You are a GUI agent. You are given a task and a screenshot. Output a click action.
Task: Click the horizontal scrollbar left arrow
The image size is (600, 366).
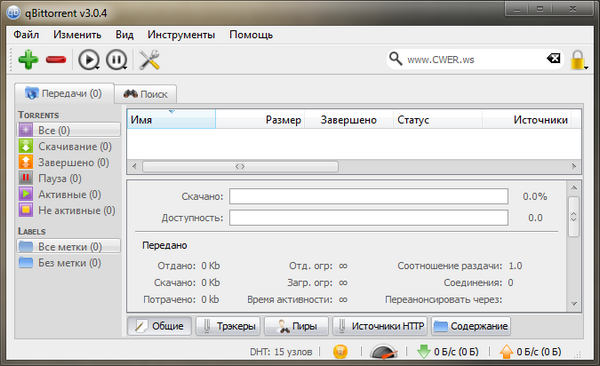click(x=134, y=166)
